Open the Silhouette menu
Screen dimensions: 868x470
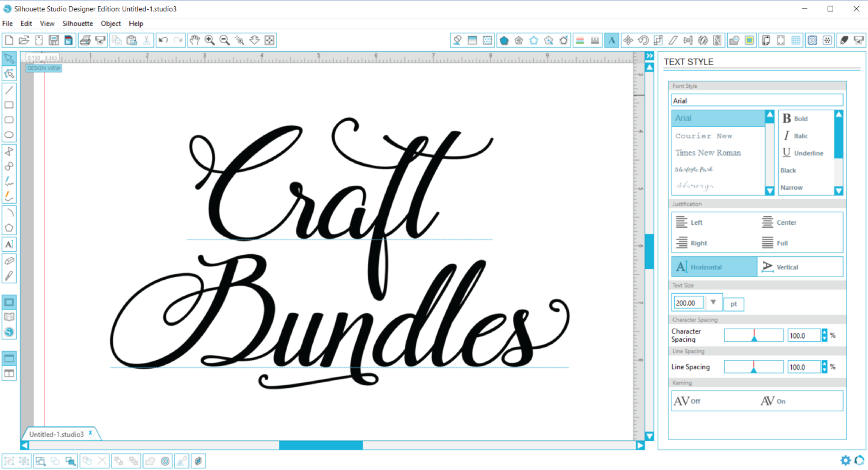click(78, 23)
